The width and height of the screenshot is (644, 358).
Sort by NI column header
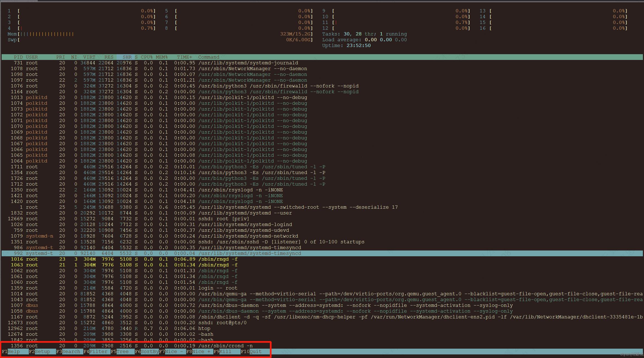coord(74,57)
